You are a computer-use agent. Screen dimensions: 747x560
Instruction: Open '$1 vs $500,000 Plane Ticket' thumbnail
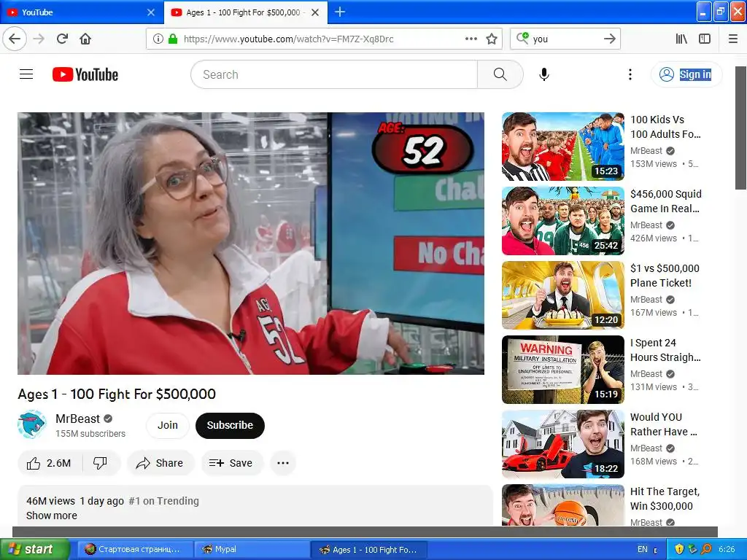[562, 295]
